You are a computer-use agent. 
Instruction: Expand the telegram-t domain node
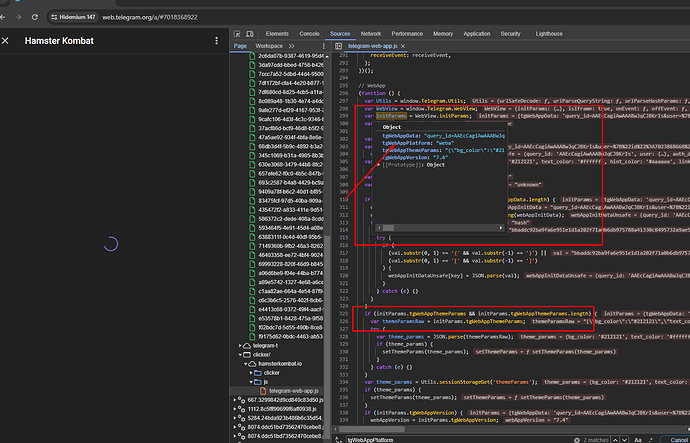[240, 346]
